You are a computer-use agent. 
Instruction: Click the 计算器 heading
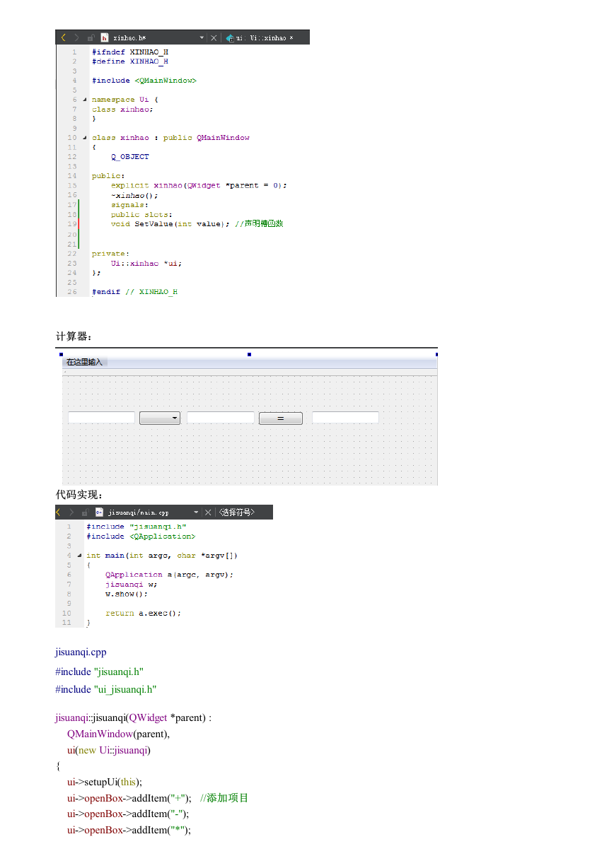[x=74, y=336]
